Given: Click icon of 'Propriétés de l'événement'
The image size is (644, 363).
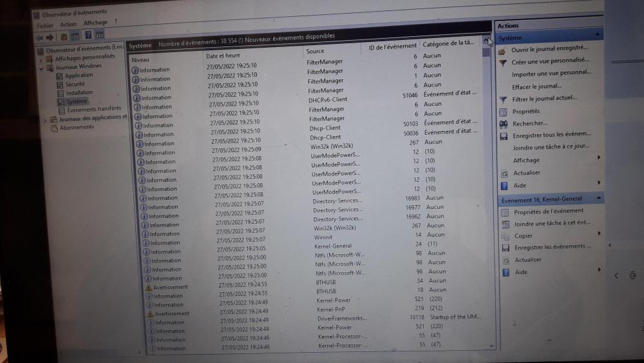Looking at the screenshot, I should [x=505, y=212].
